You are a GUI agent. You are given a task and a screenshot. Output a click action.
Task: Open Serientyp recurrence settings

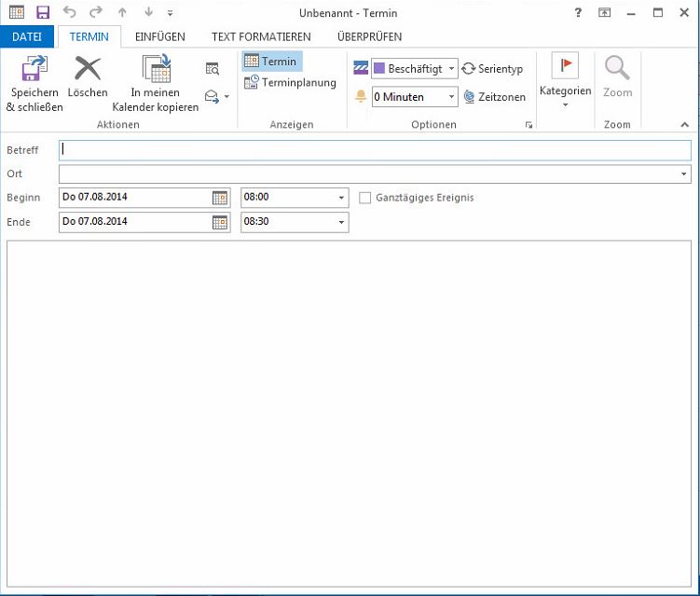pyautogui.click(x=492, y=69)
